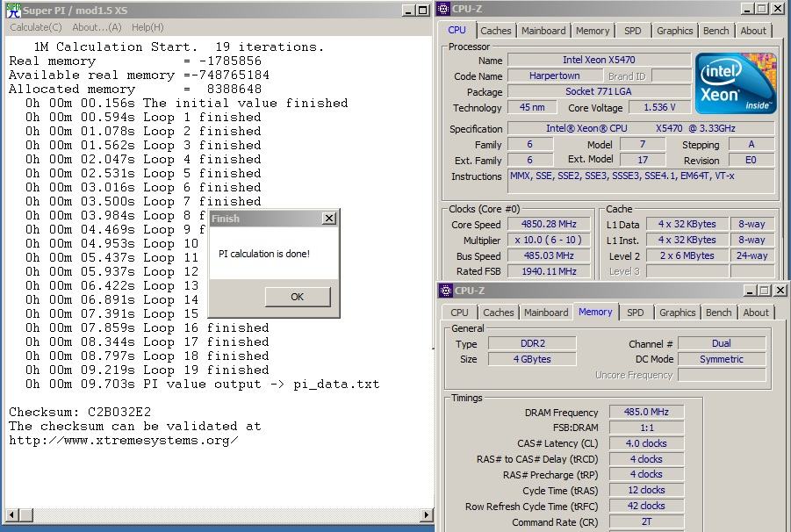Switch to Caches tab in the top CPU-Z window
791x532 pixels.
click(x=495, y=31)
